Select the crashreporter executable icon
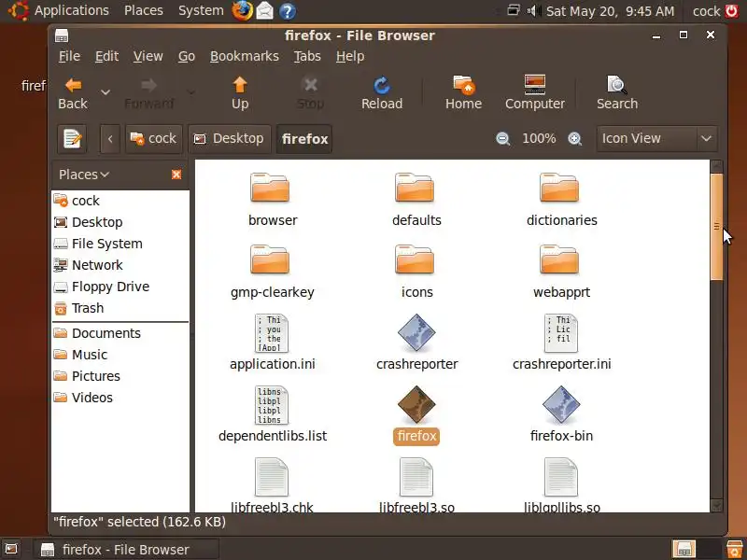The image size is (747, 560). pos(416,332)
